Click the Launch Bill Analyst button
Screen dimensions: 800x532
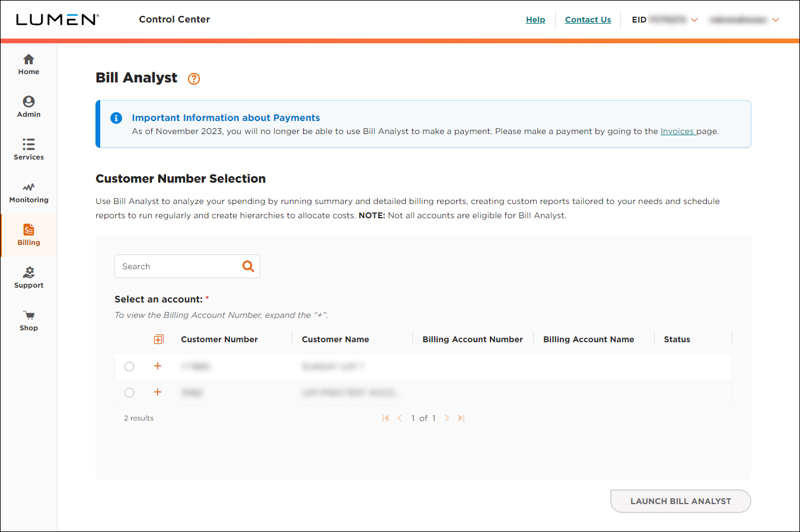coord(681,501)
